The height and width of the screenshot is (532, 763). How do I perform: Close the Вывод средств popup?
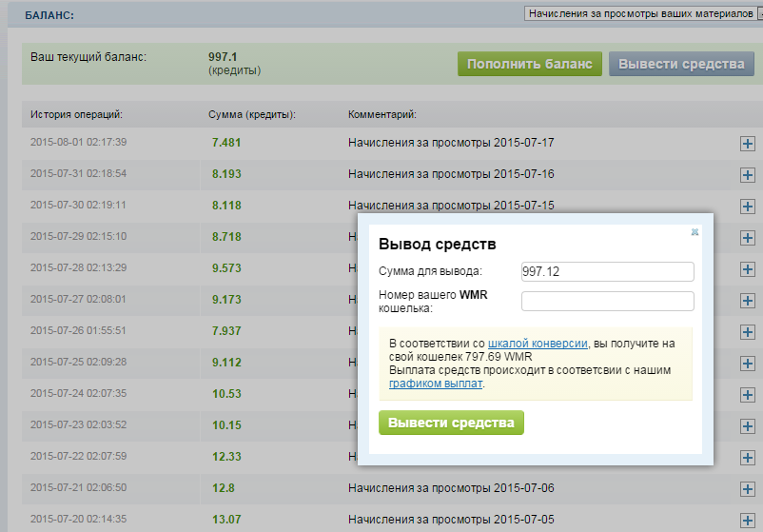[695, 232]
